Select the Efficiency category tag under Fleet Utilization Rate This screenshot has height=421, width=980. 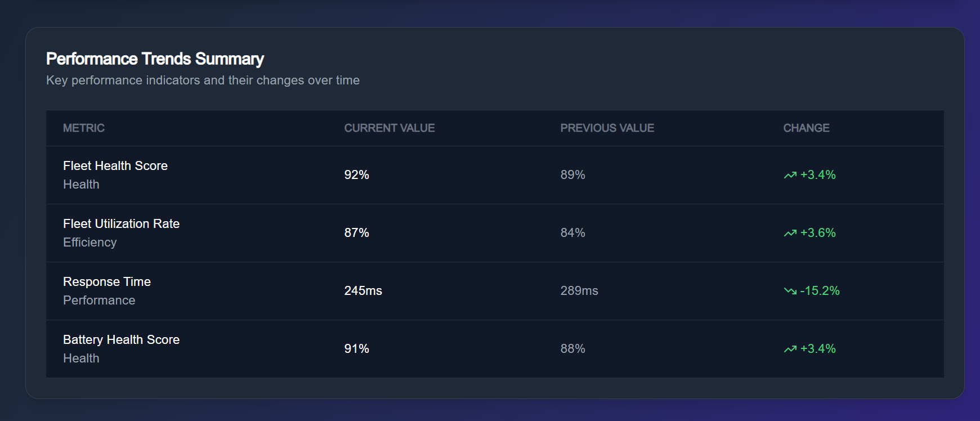click(x=90, y=242)
